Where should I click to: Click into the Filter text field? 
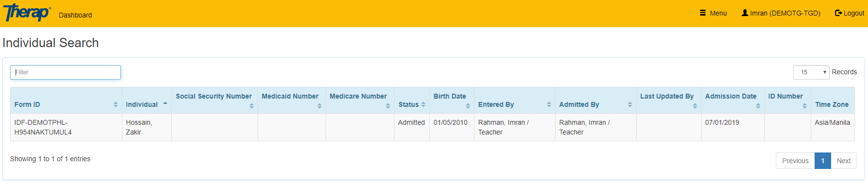point(66,72)
